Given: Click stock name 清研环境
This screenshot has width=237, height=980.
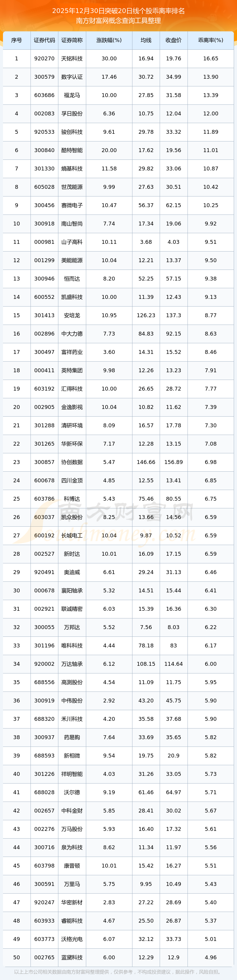Looking at the screenshot, I should pos(72,425).
